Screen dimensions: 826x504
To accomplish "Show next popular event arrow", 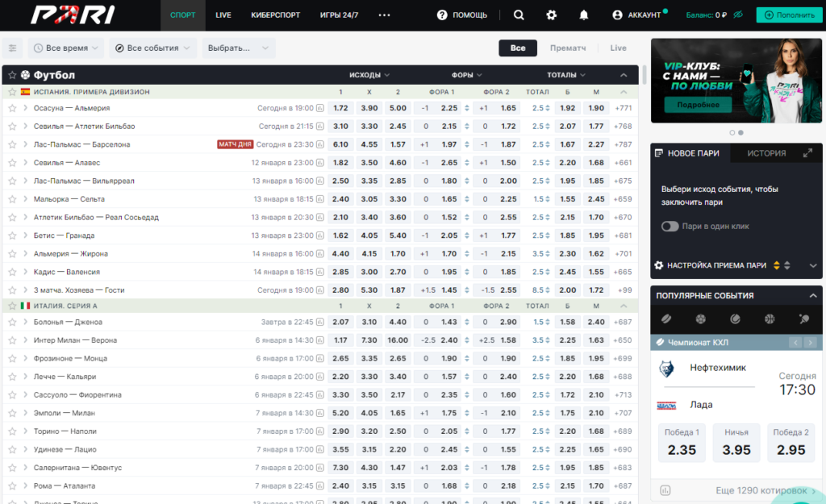I will coord(810,343).
